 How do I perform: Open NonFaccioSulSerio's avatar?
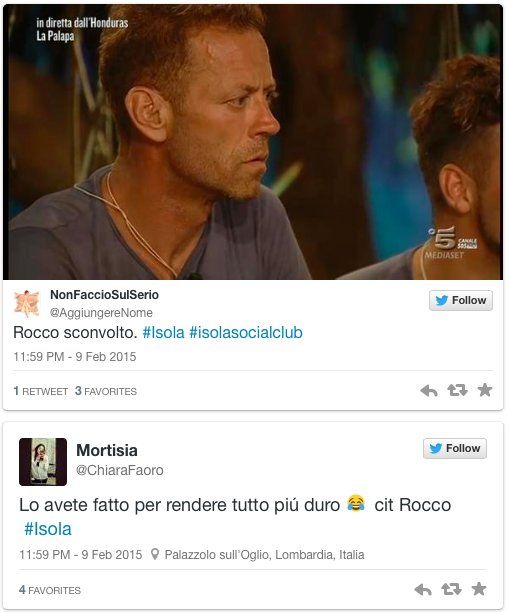pos(27,303)
